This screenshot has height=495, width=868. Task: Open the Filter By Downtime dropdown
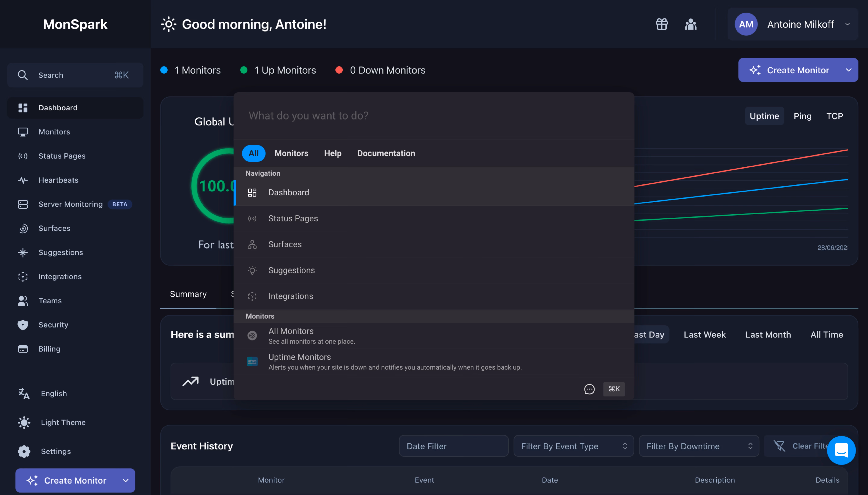click(x=699, y=446)
